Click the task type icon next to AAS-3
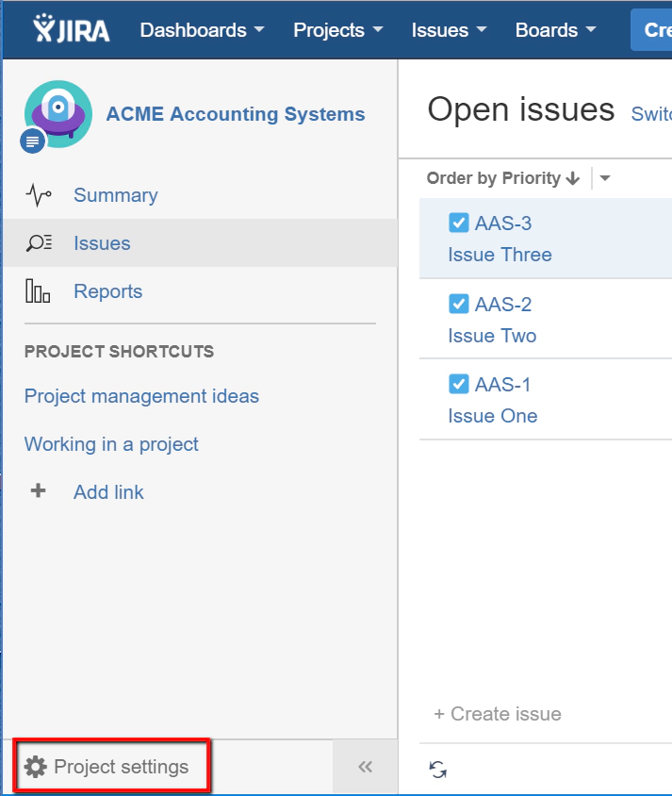672x796 pixels. tap(459, 223)
